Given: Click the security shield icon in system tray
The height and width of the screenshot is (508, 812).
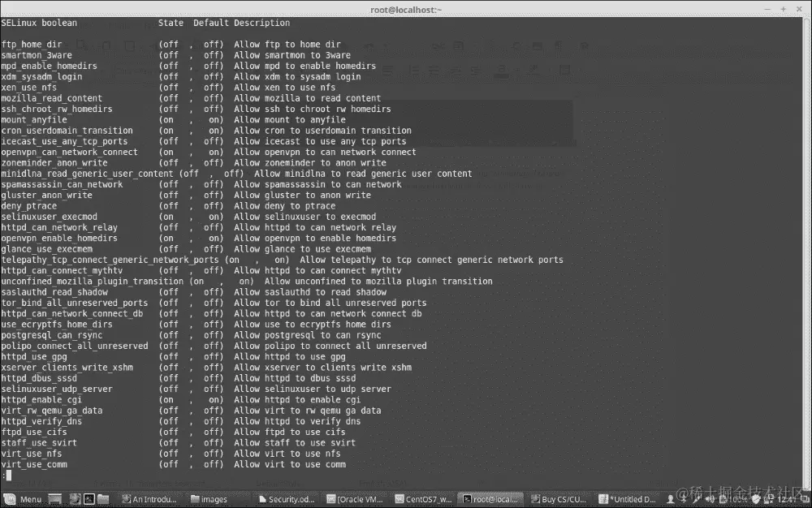Looking at the screenshot, I should 755,499.
